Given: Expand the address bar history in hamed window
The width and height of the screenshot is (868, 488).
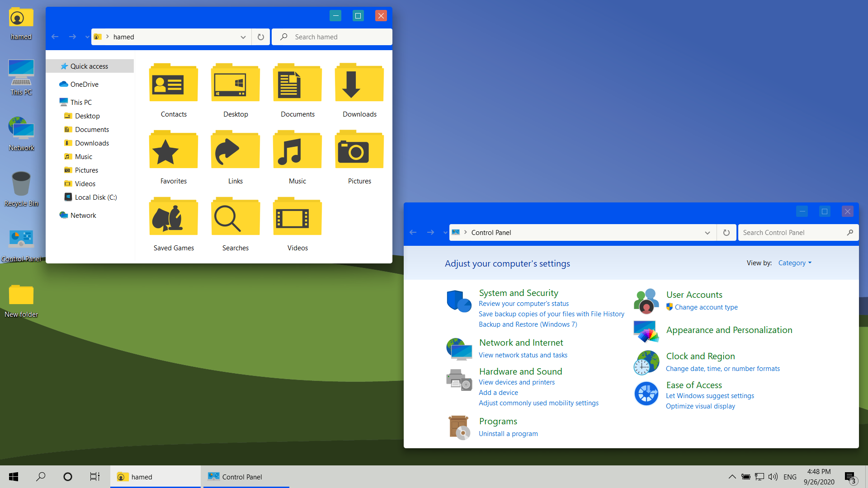Looking at the screenshot, I should coord(243,37).
